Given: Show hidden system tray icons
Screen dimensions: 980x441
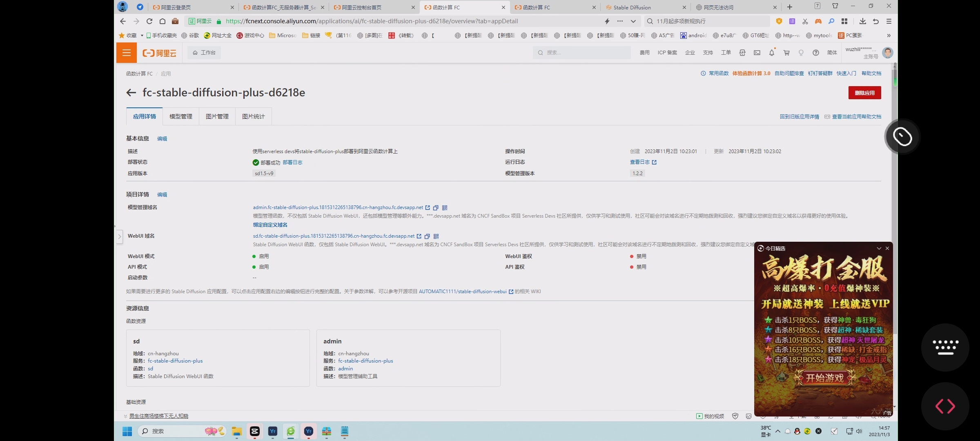Looking at the screenshot, I should (778, 431).
